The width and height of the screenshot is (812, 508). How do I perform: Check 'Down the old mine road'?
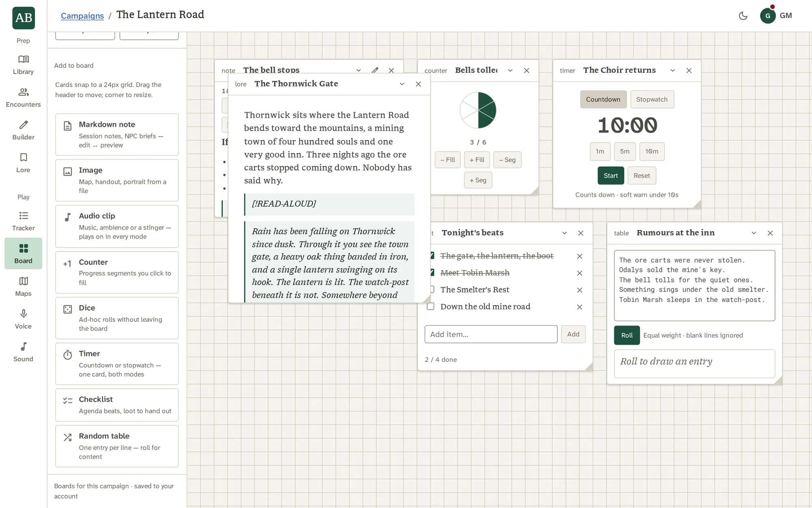[430, 306]
